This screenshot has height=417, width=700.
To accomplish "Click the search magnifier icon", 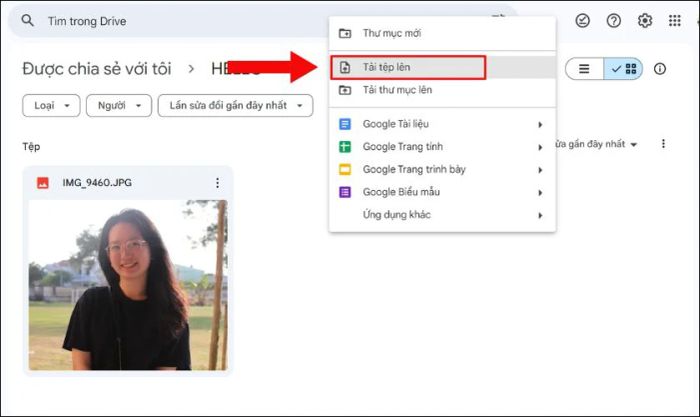I will pyautogui.click(x=27, y=21).
